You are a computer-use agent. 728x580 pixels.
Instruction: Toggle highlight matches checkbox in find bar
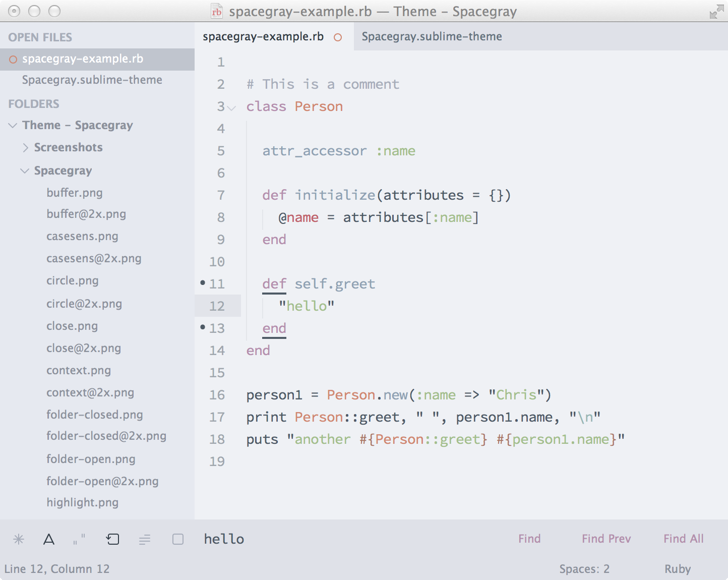point(178,539)
